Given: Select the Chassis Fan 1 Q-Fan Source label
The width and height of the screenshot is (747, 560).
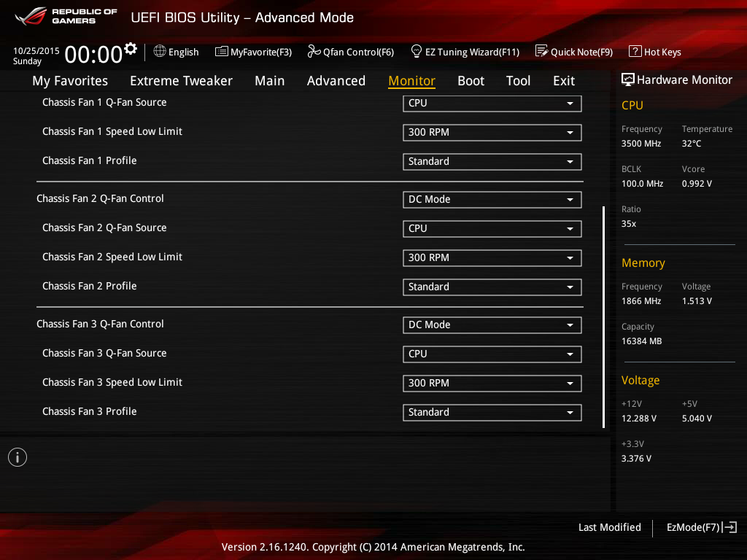Looking at the screenshot, I should click(104, 102).
